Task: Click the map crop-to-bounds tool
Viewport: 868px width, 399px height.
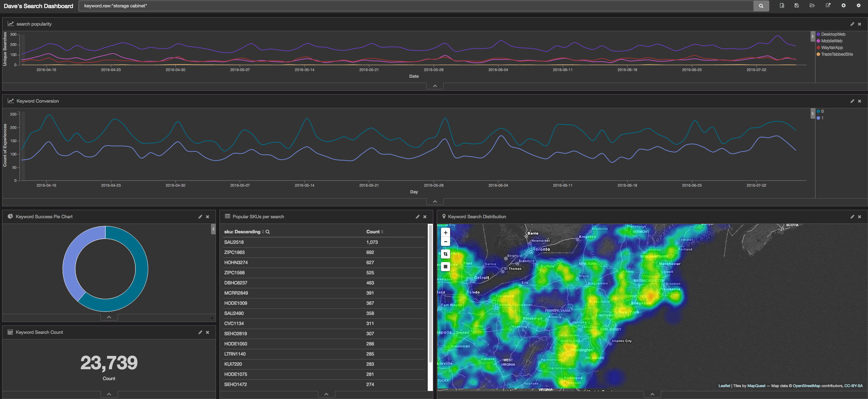Action: 445,254
